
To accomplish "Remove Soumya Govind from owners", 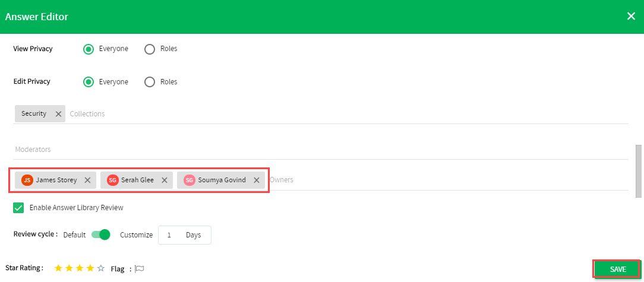I will [257, 180].
